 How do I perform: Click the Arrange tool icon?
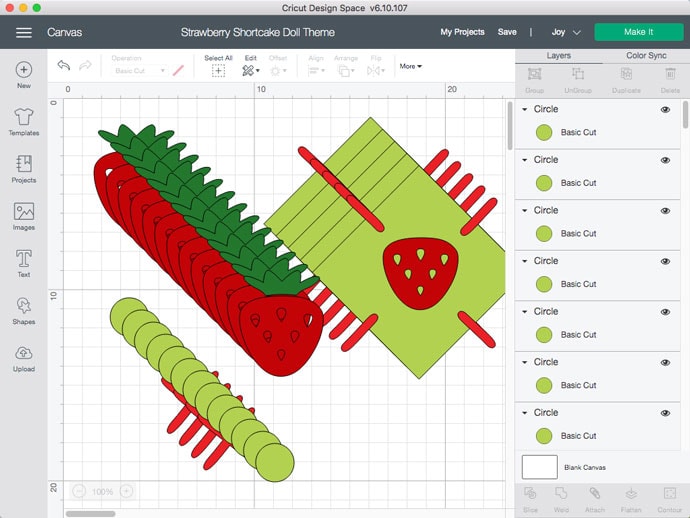click(x=346, y=70)
